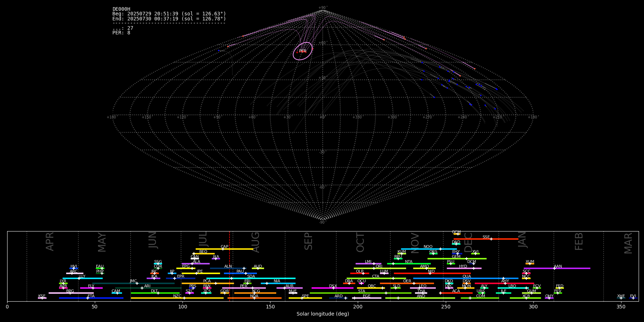This screenshot has height=322, width=644.
Task: Click the XHE shower label
Action: (621, 296)
